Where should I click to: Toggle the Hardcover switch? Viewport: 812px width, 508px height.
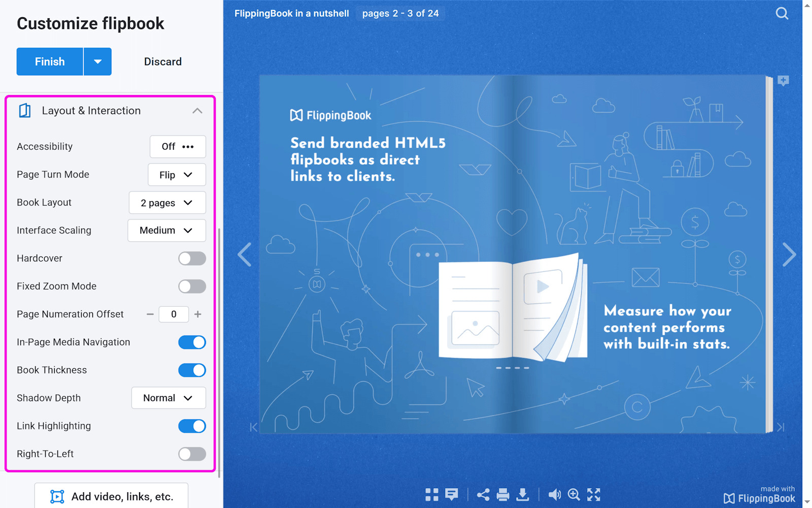[192, 259]
